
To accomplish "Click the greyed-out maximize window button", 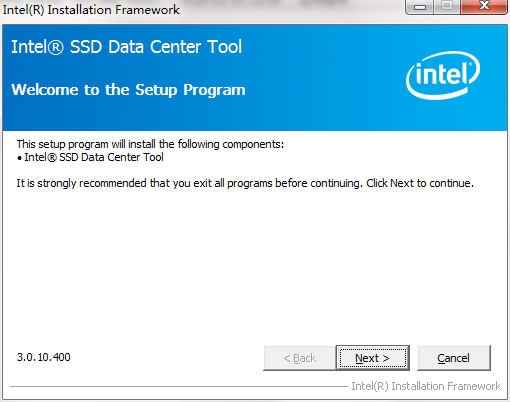I will tap(447, 7).
